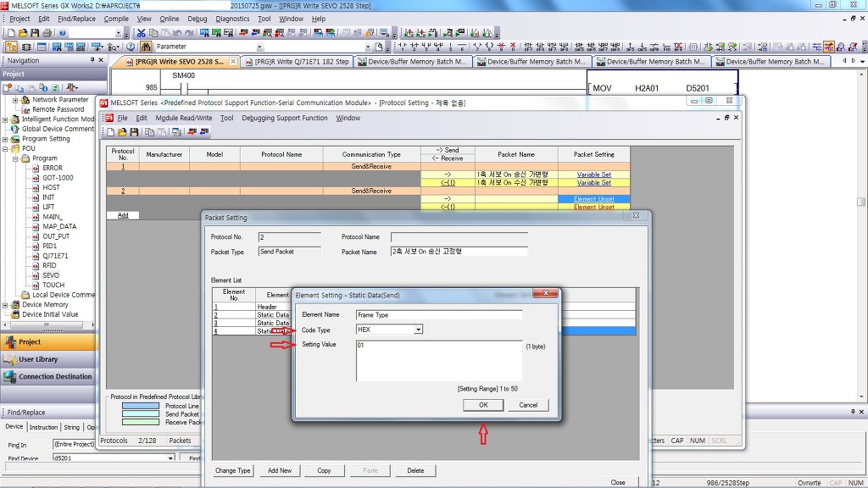Click the binoculars find icon beside Parameter box
This screenshot has height=488, width=868.
coord(144,47)
